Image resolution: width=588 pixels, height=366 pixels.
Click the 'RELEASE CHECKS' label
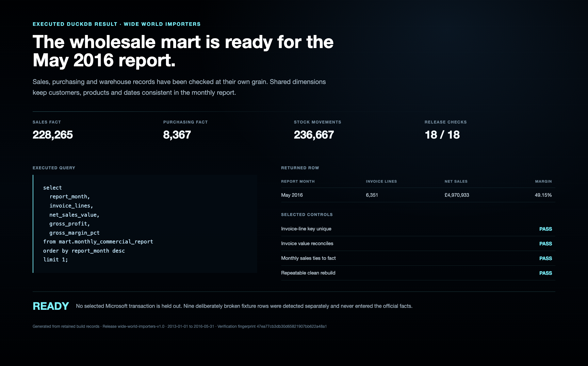click(x=446, y=122)
